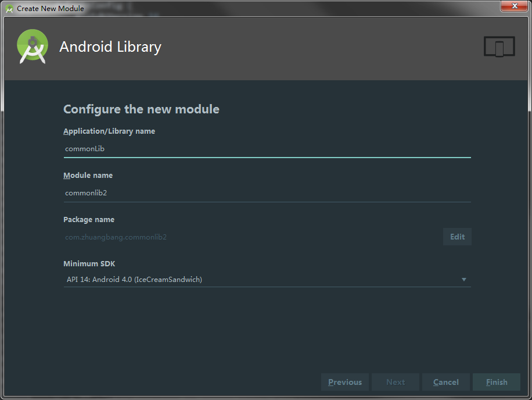Click the Next button
532x400 pixels.
(x=396, y=382)
